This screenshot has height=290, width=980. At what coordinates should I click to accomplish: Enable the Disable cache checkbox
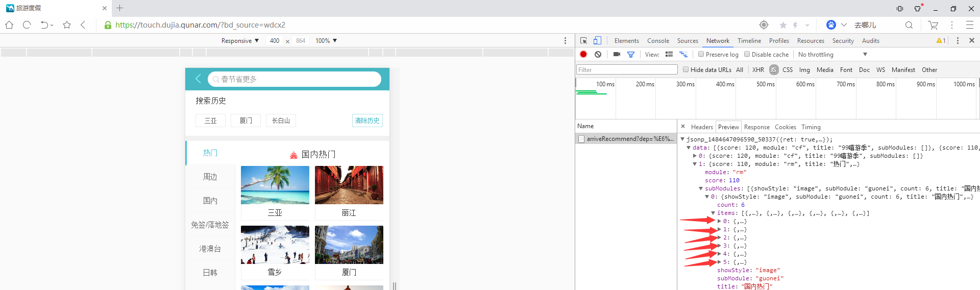(x=747, y=54)
